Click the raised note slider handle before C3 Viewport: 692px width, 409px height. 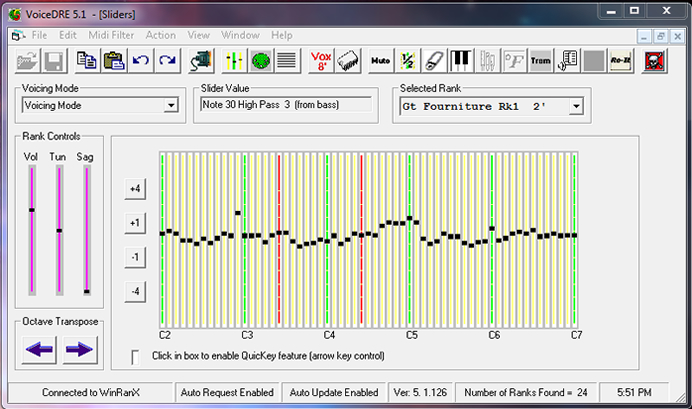pos(238,213)
